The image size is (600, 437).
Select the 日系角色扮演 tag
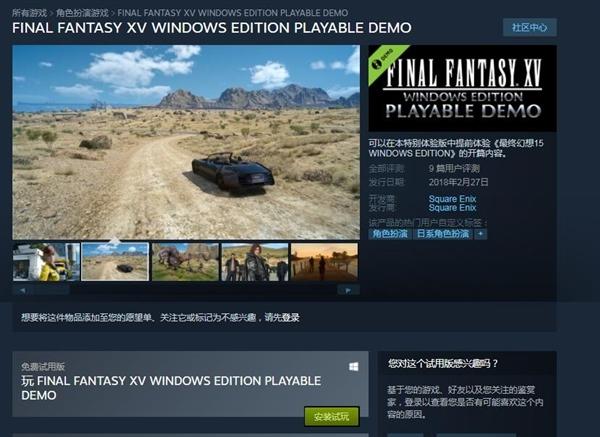[x=443, y=234]
